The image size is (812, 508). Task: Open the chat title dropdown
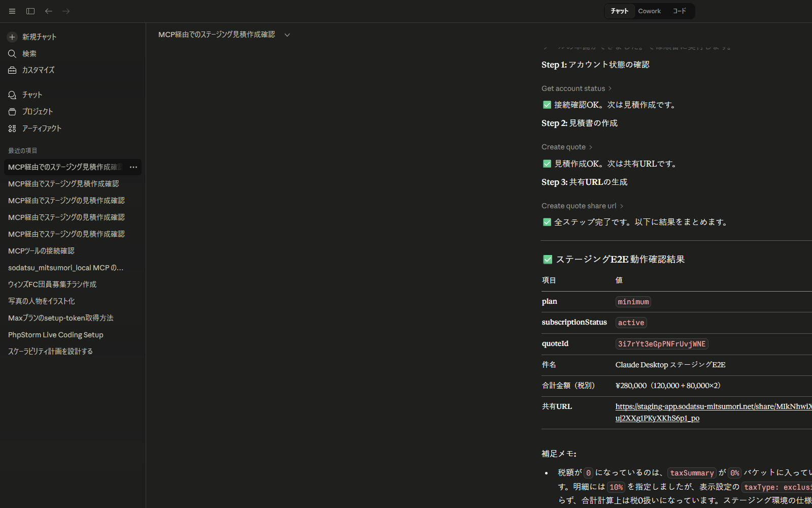(287, 35)
